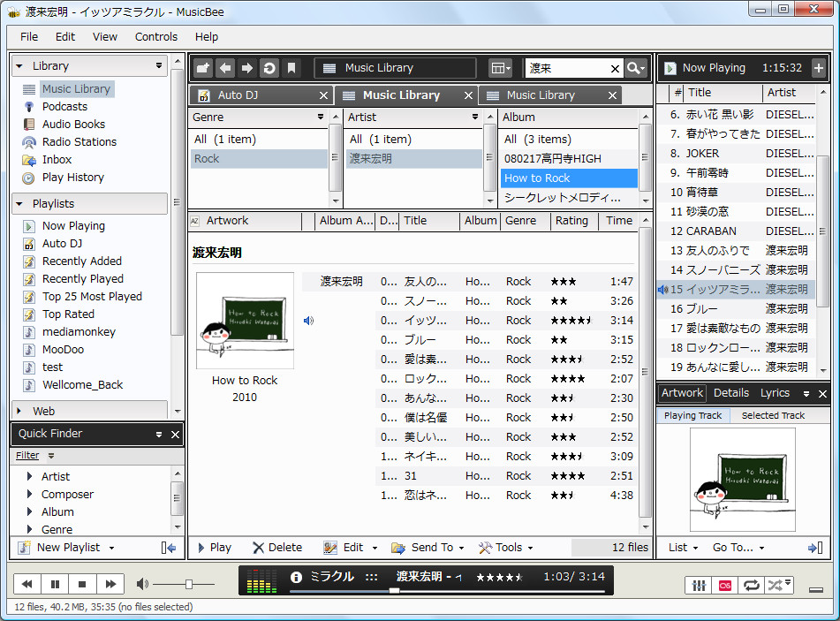
Task: Toggle repeat playback mode
Action: 752,585
